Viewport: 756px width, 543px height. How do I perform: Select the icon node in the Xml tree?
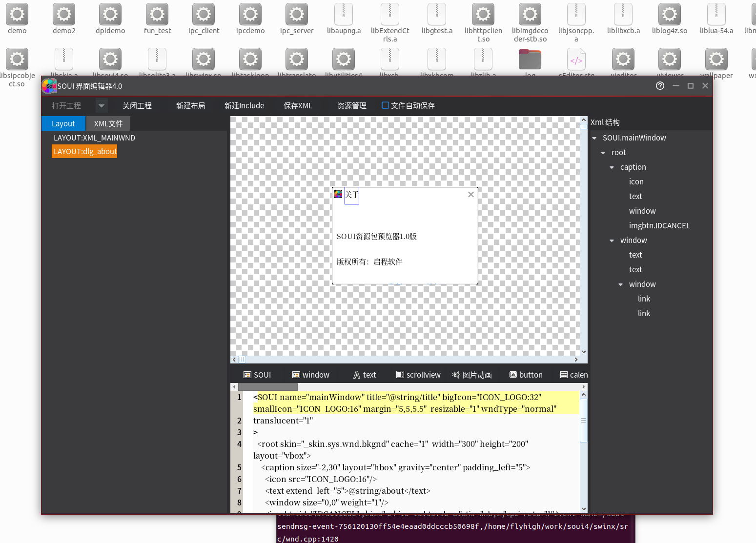[636, 182]
